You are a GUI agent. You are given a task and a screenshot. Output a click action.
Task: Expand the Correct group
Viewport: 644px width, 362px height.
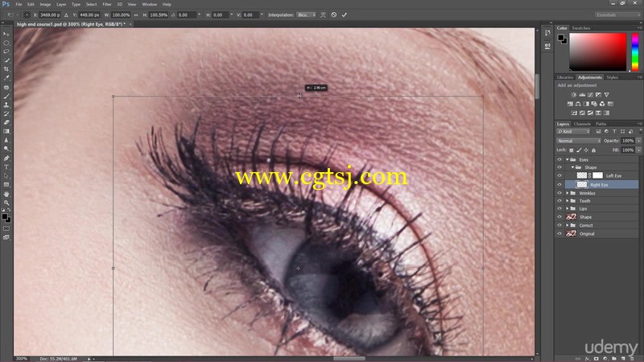coord(568,225)
